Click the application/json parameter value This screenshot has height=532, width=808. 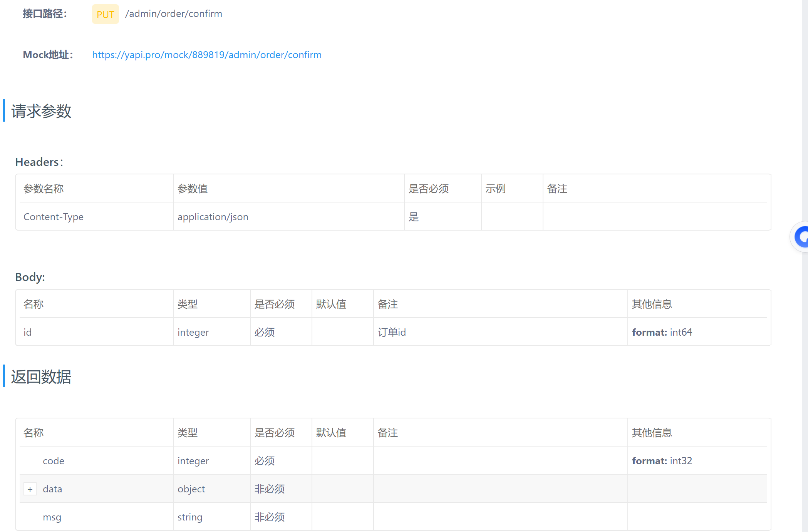(213, 217)
